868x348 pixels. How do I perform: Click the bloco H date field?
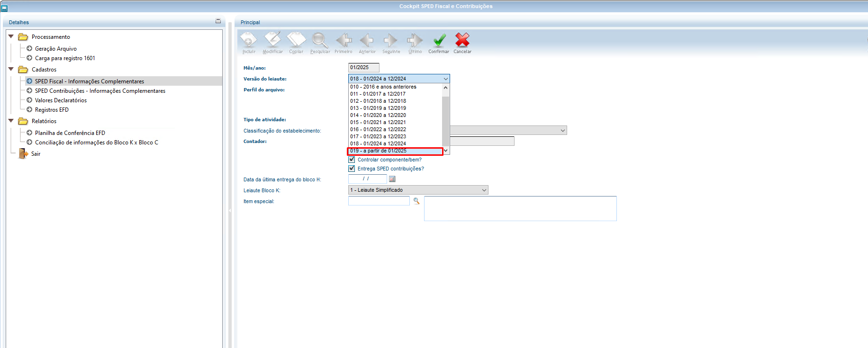click(367, 179)
